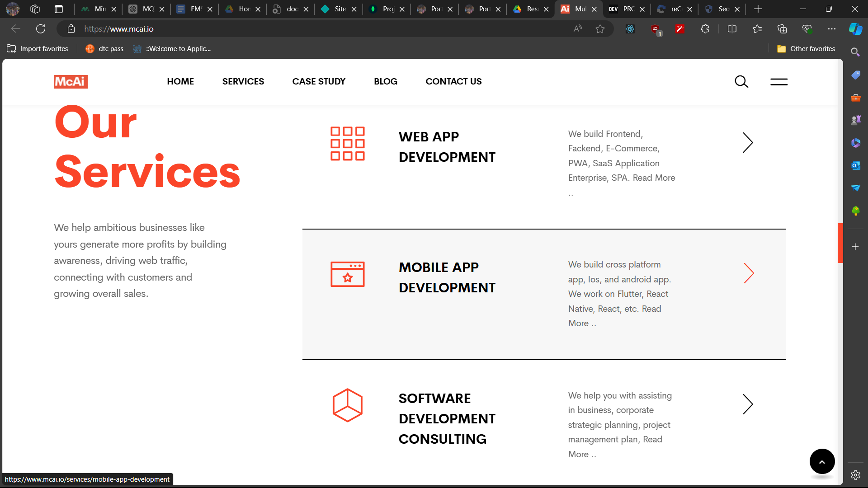Open CONTACT US page link
The width and height of the screenshot is (868, 488).
pos(453,81)
